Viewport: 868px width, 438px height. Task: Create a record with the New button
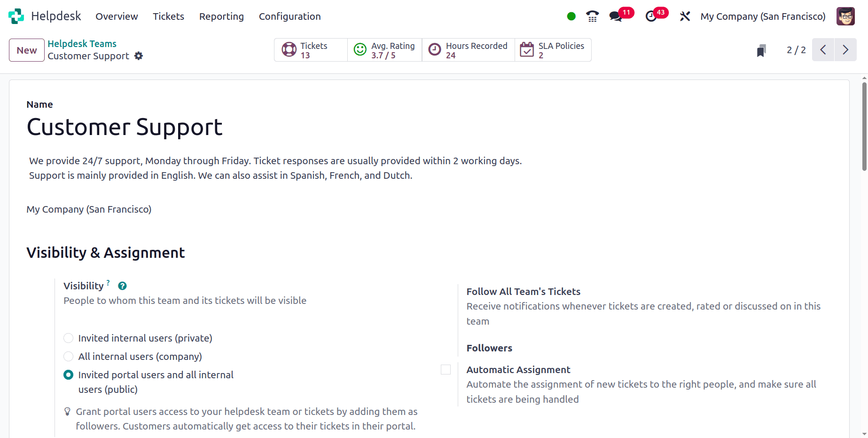pos(26,50)
